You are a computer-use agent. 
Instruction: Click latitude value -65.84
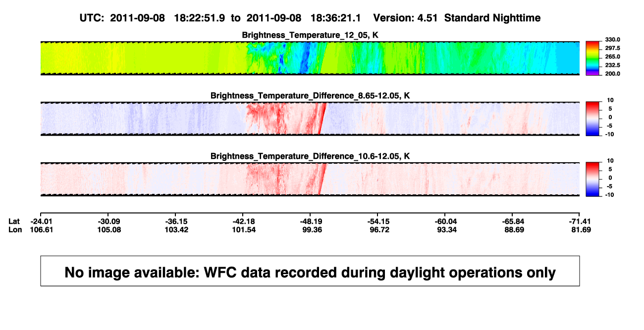[513, 221]
